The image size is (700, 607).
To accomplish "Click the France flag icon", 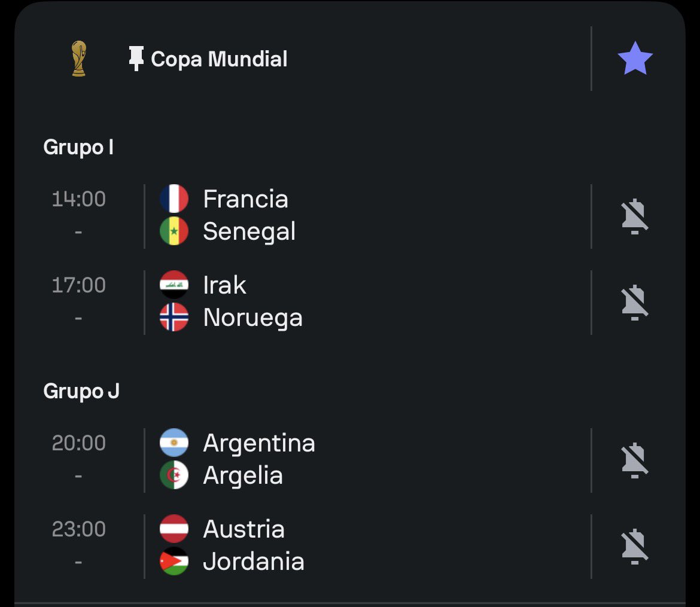I will (x=174, y=199).
